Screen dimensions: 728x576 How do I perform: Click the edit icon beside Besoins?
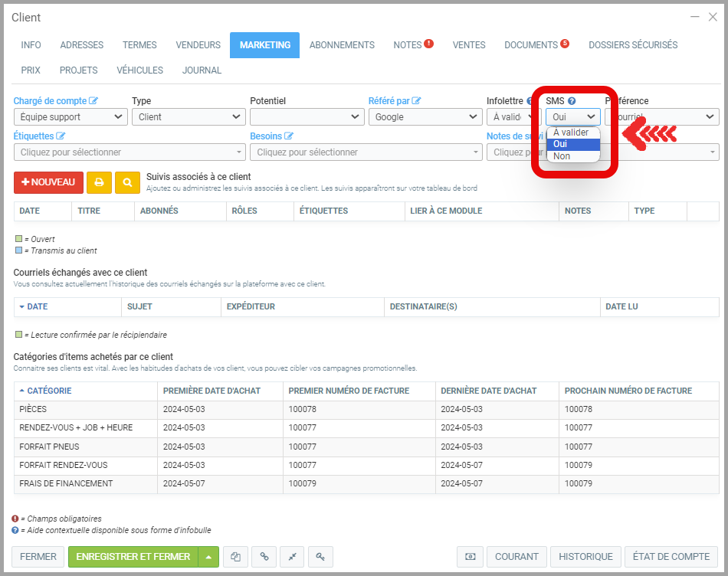pos(289,136)
